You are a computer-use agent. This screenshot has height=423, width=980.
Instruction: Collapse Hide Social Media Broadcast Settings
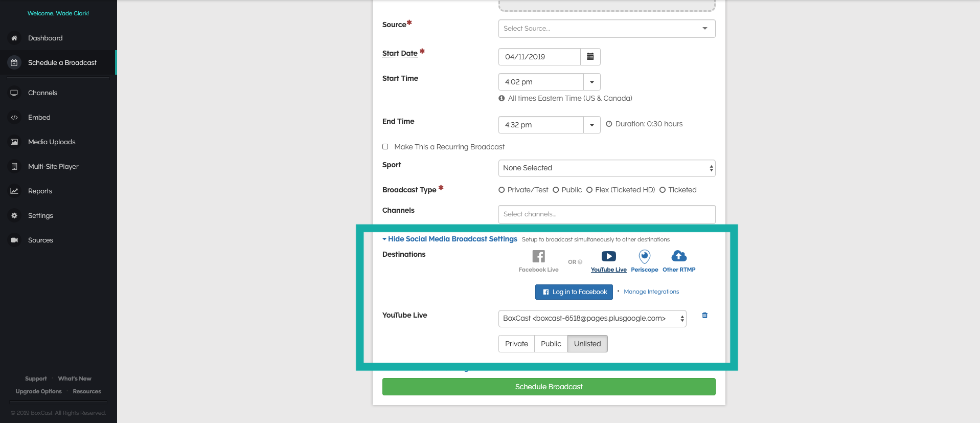tap(450, 239)
